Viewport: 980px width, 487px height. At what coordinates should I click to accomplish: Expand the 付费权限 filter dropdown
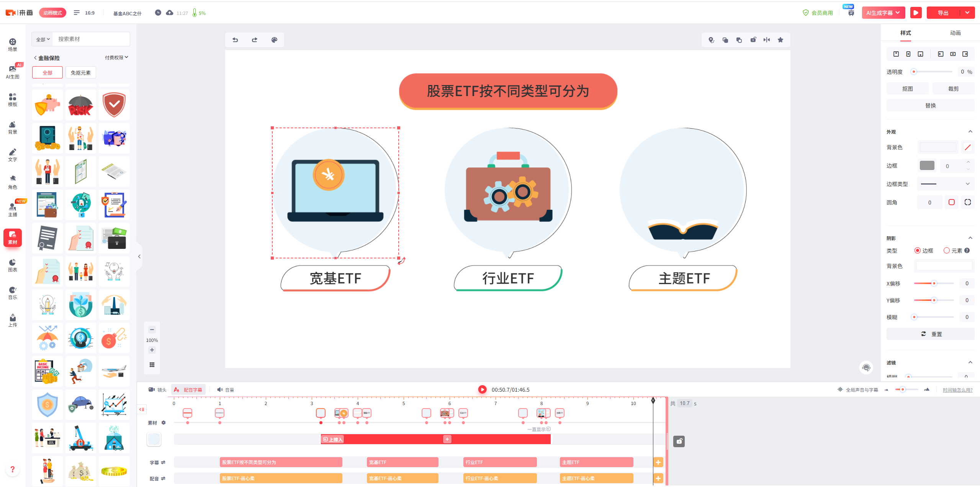116,57
